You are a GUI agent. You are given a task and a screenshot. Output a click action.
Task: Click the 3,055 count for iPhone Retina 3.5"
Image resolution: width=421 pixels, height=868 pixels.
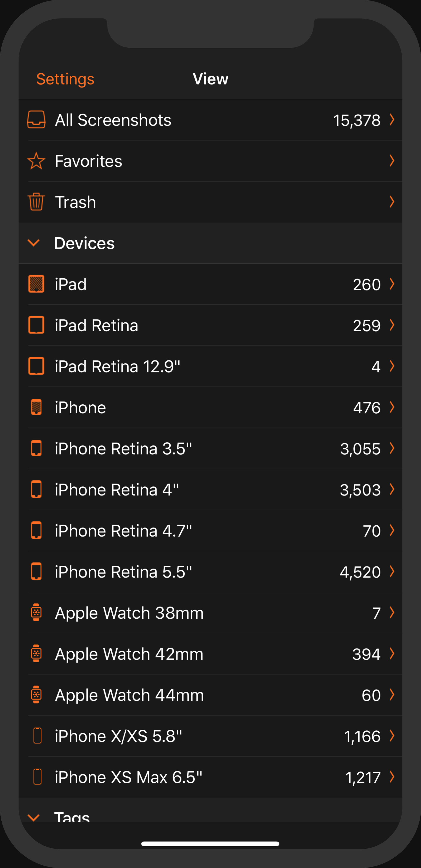coord(360,449)
